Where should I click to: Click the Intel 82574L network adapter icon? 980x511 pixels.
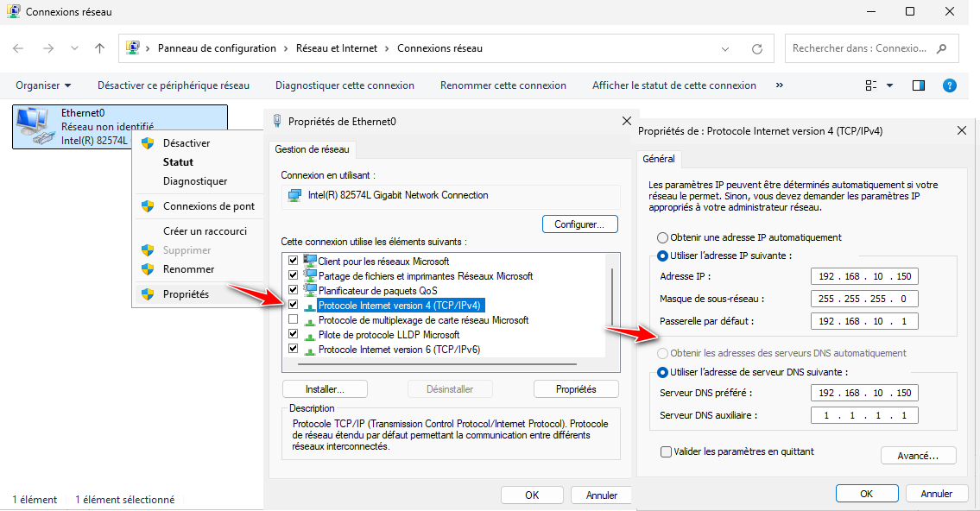pos(294,196)
